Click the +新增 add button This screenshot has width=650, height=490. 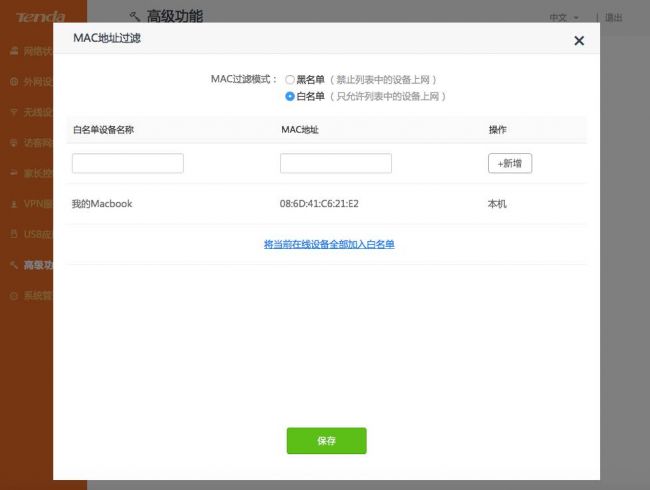(x=510, y=163)
